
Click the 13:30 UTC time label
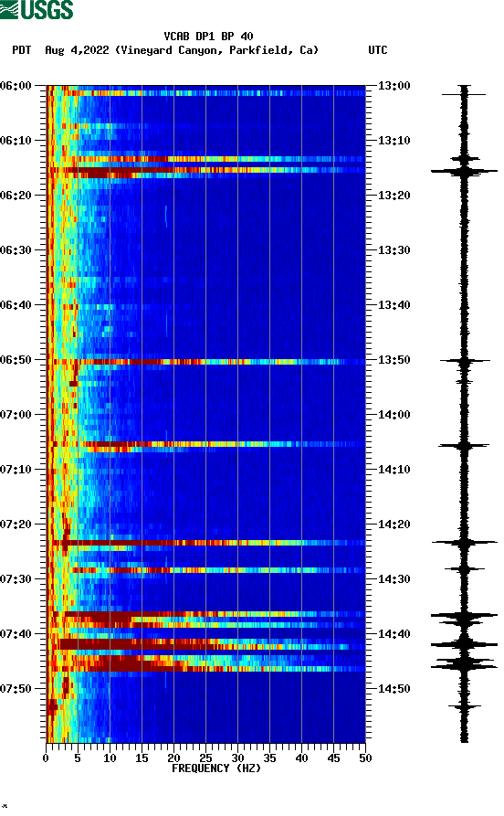394,249
